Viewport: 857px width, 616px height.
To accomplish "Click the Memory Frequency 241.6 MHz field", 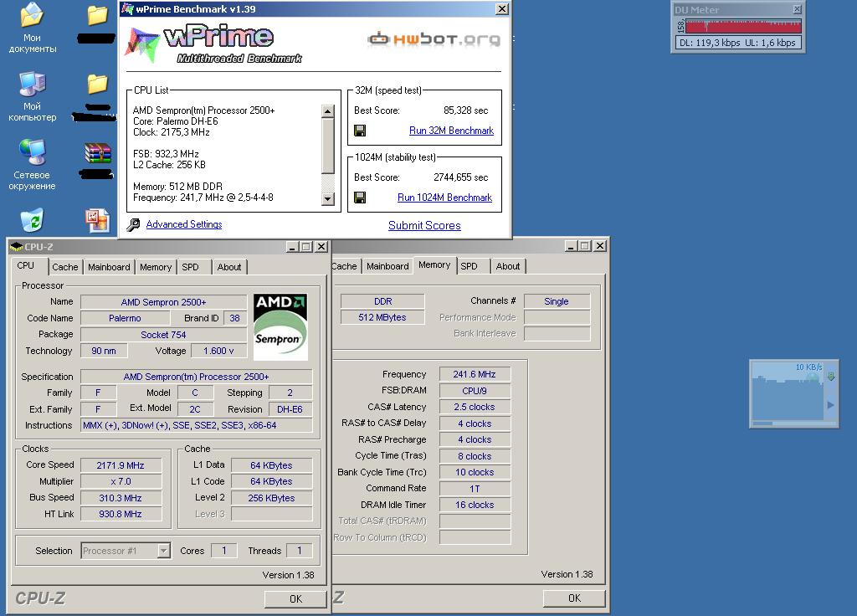I will pos(475,374).
